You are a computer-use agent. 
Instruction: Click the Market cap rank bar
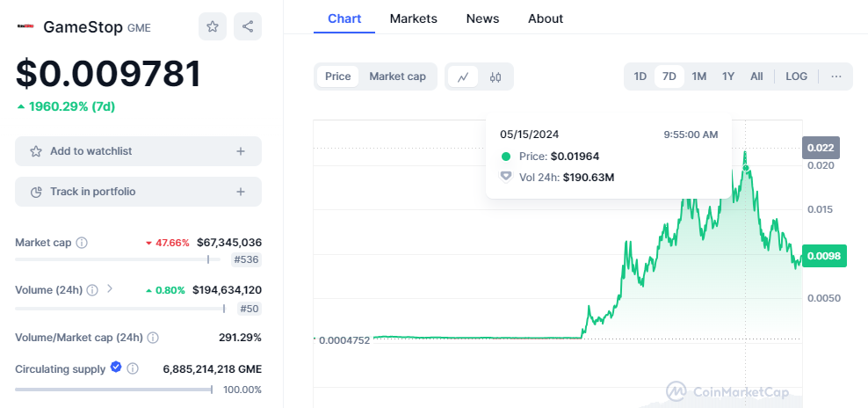118,259
